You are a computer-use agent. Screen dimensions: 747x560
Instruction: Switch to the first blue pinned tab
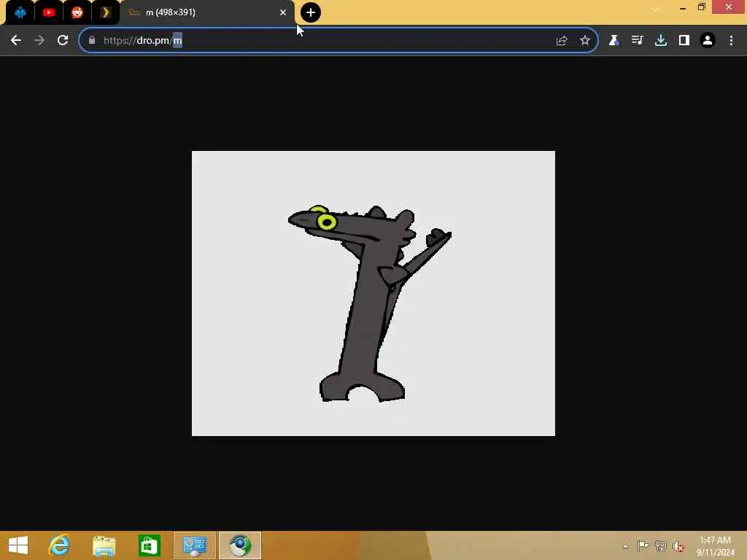pyautogui.click(x=20, y=13)
